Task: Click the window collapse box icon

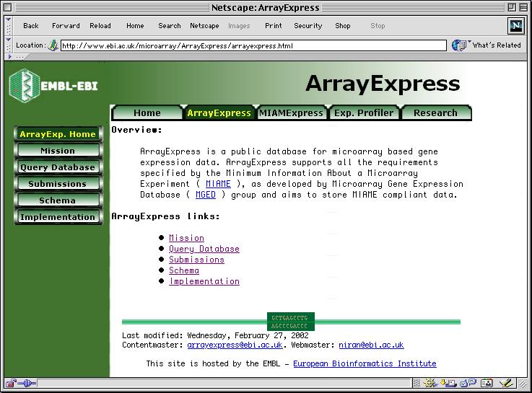Action: coord(523,7)
